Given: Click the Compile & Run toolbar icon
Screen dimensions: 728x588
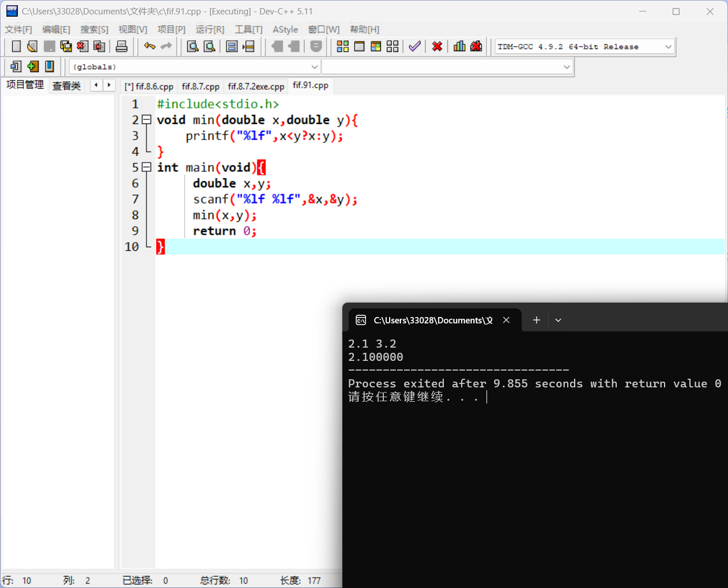Looking at the screenshot, I should pos(376,46).
